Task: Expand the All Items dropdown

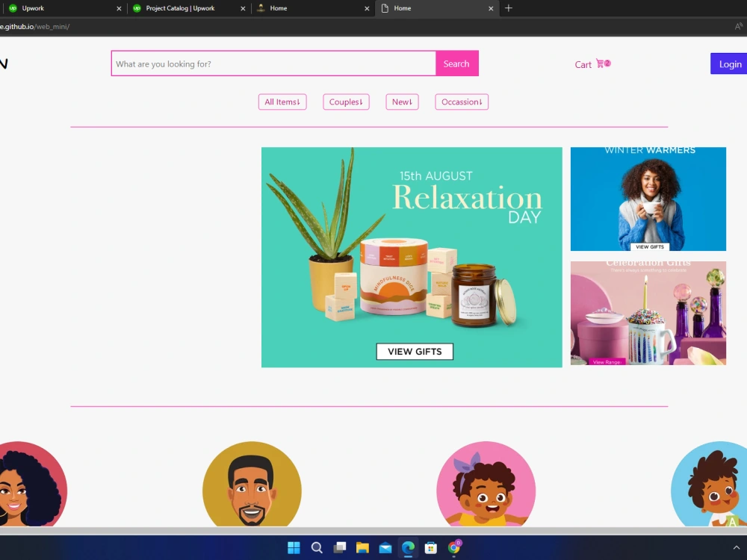Action: (282, 102)
